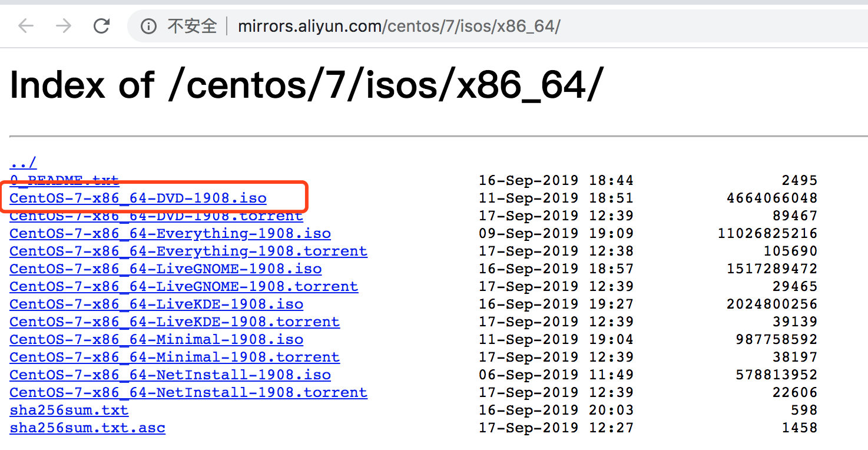Click the date 16-Sep-2019 19:27
This screenshot has height=450, width=868.
point(556,304)
